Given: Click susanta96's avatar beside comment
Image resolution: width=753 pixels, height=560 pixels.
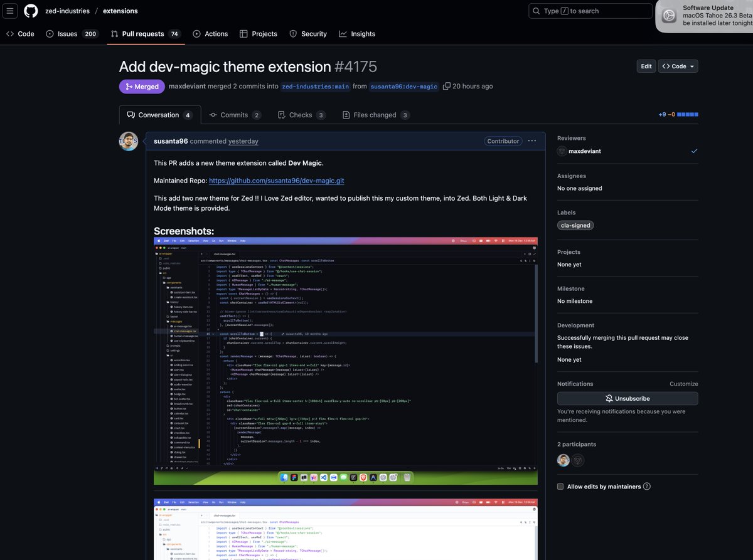Looking at the screenshot, I should [x=129, y=141].
